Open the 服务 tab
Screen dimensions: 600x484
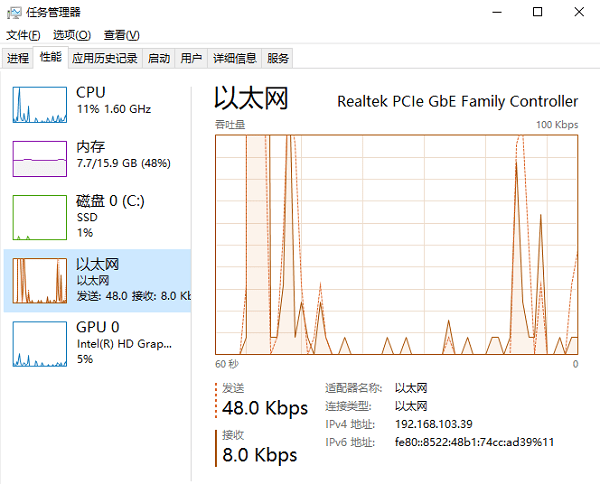pos(279,58)
